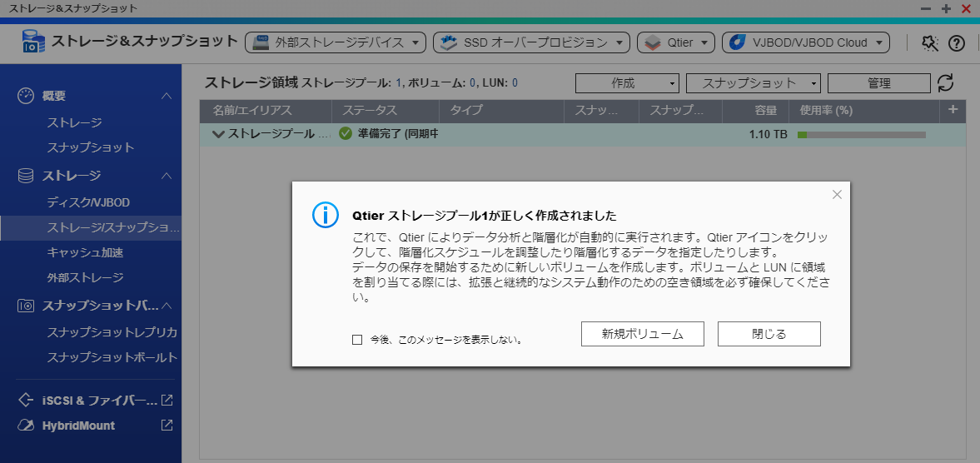Open the 作成 dropdown
980x463 pixels.
[x=627, y=83]
